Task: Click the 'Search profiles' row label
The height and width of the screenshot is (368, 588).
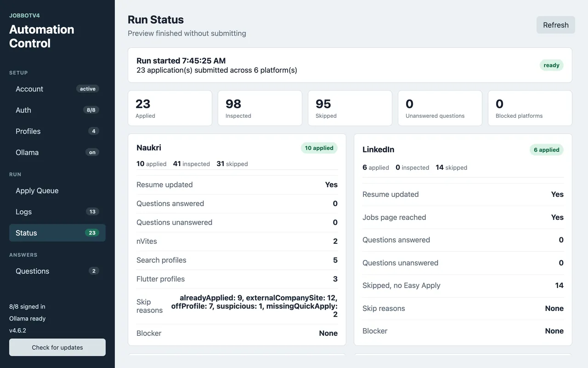Action: point(161,260)
